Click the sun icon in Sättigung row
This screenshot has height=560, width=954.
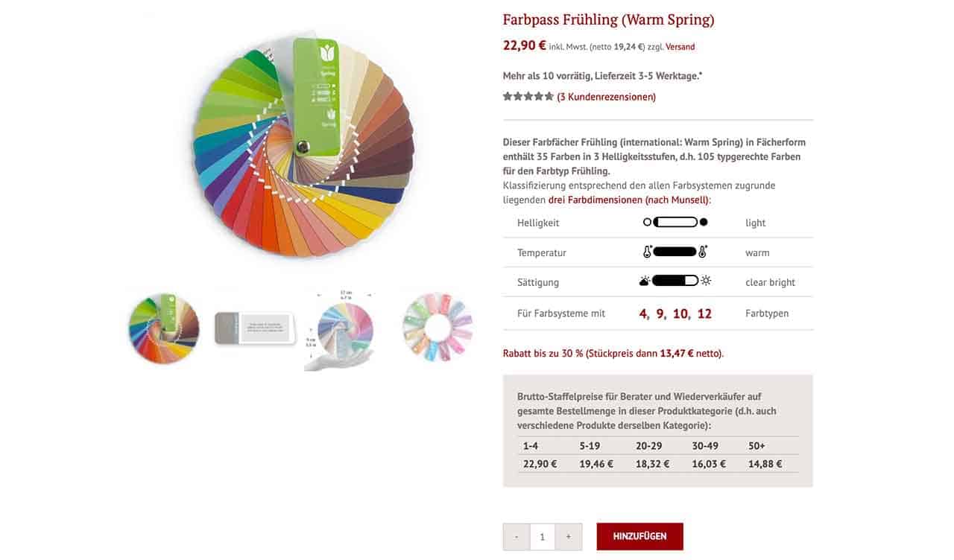click(705, 281)
